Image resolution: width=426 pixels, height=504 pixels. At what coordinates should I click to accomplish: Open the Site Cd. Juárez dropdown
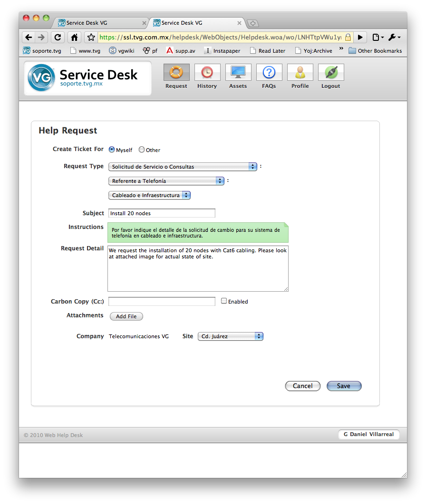(231, 336)
